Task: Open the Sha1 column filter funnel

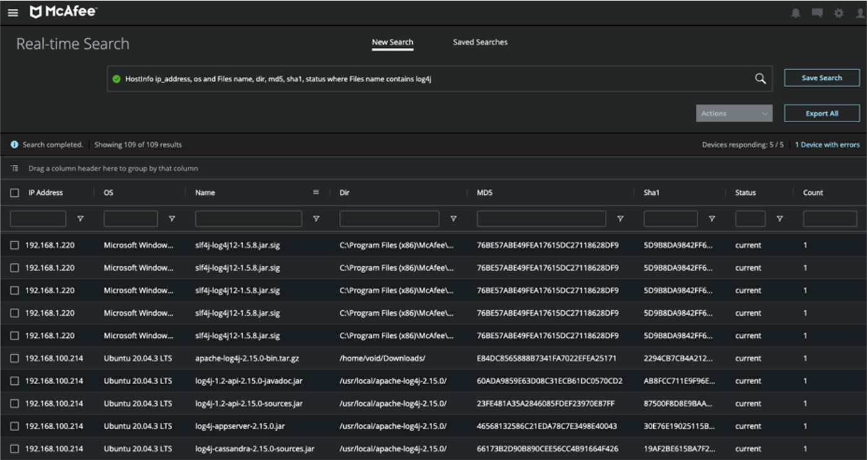Action: pyautogui.click(x=712, y=219)
